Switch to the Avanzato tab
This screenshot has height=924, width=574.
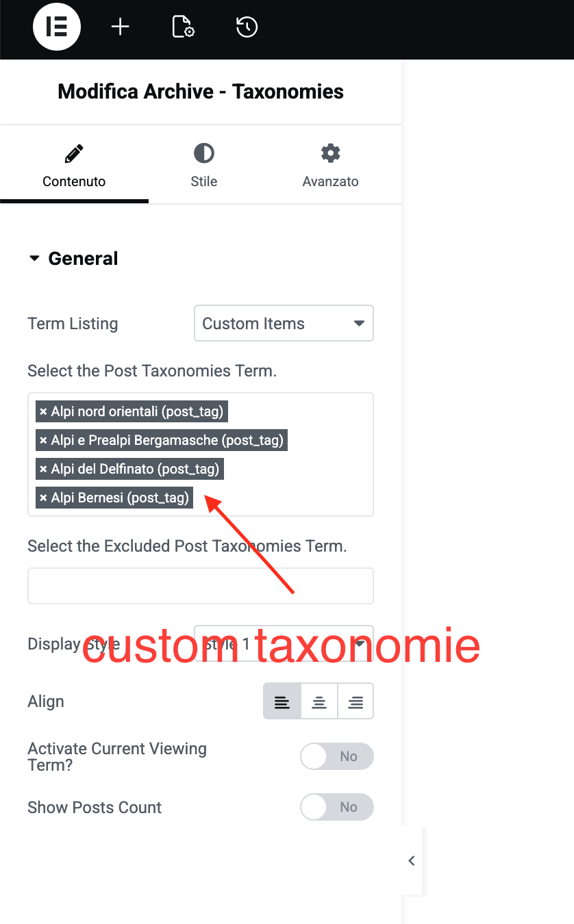[x=331, y=165]
